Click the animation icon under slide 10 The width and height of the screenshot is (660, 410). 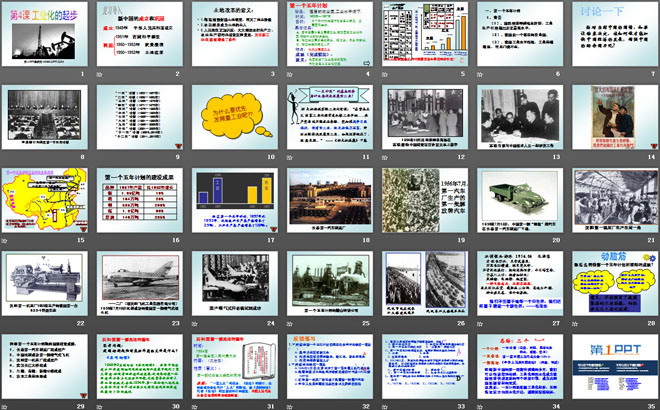point(196,157)
